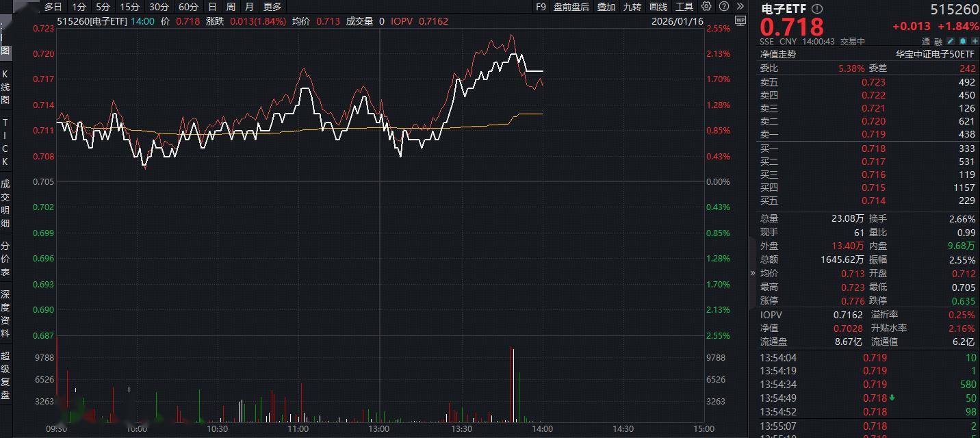Toggle 叠加 overlay comparison
980x438 pixels.
(606, 7)
